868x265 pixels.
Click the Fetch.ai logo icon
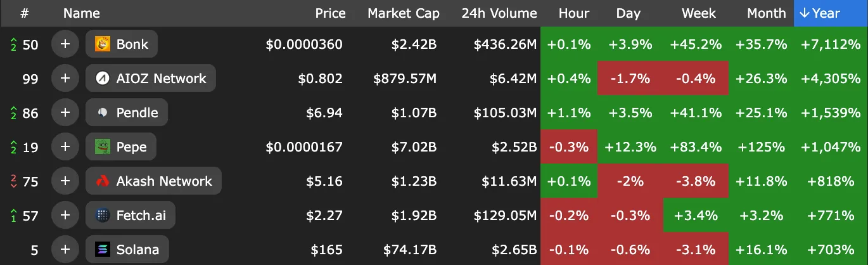click(x=103, y=216)
